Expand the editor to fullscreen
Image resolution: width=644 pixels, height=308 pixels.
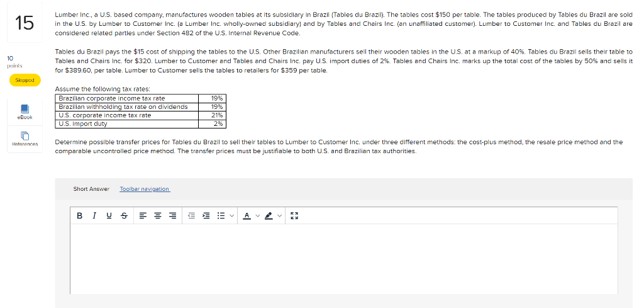click(x=294, y=215)
